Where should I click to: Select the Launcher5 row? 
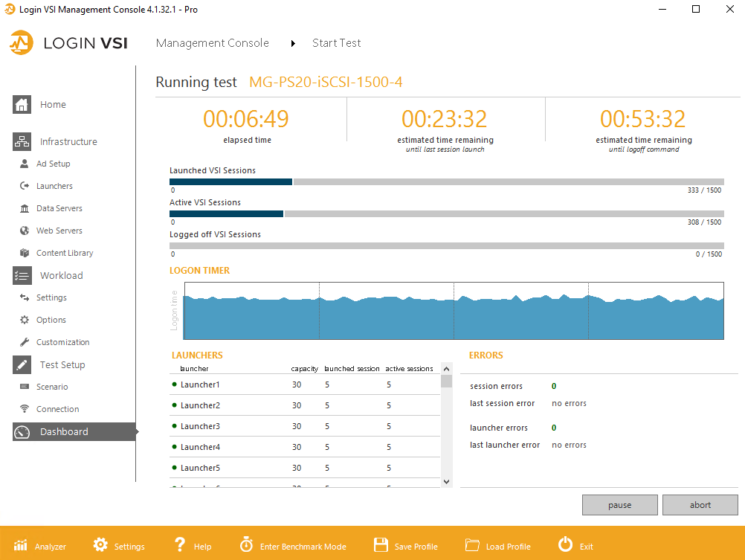coord(305,469)
